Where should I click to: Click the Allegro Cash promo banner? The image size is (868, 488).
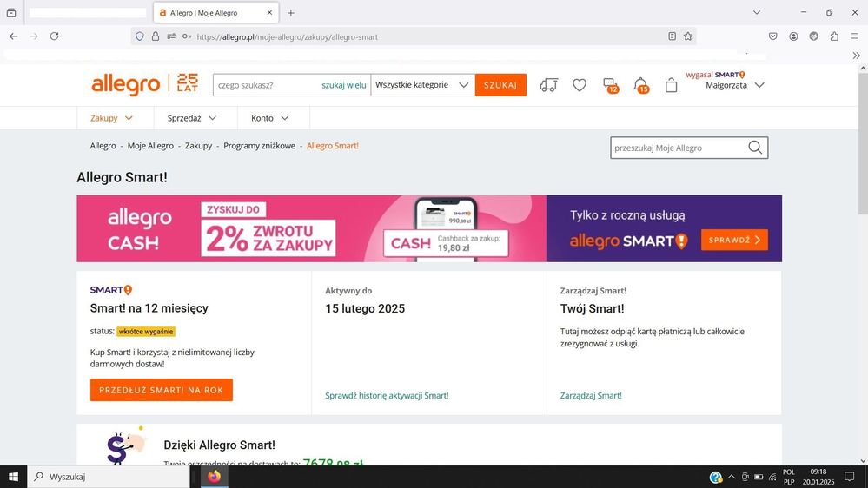coord(429,228)
